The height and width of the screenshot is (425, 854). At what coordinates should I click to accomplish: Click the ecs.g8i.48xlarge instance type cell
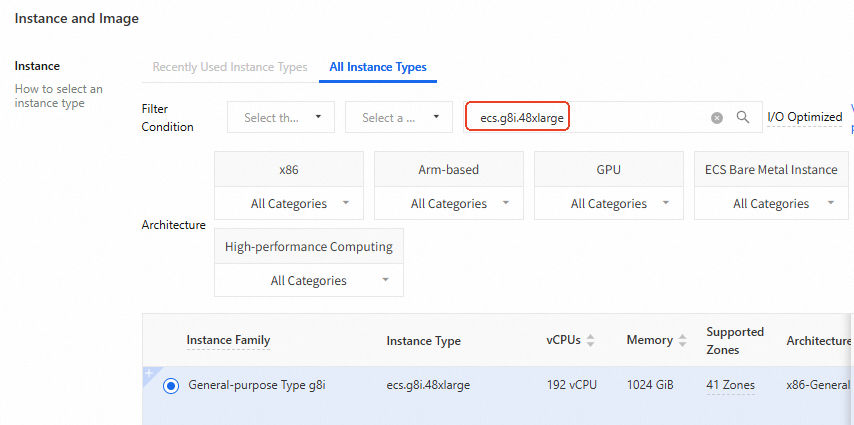[x=428, y=385]
